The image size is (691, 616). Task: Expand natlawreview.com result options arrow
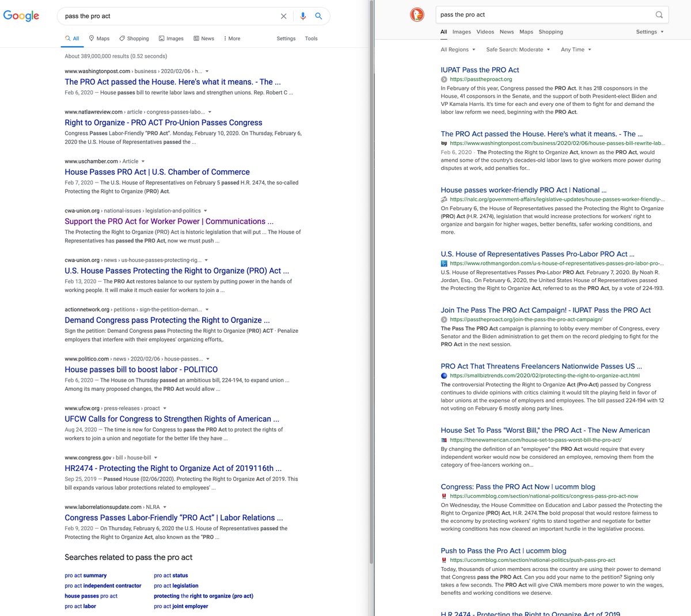coord(210,112)
